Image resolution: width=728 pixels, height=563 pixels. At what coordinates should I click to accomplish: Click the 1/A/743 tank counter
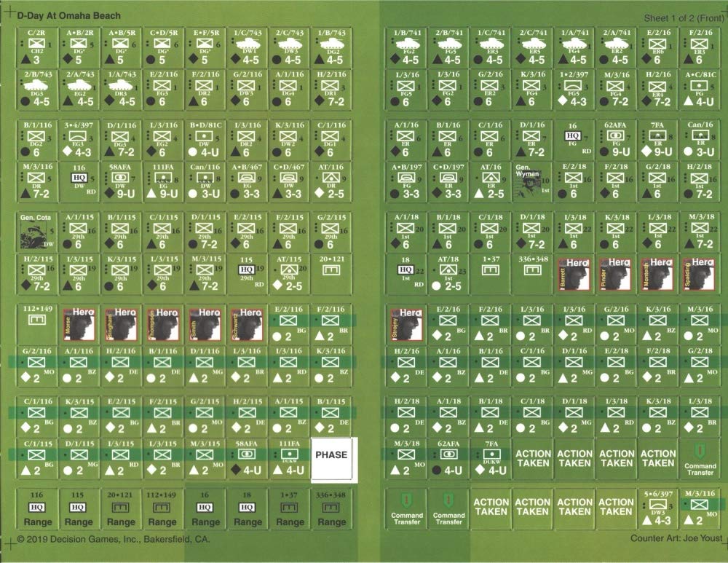[121, 90]
